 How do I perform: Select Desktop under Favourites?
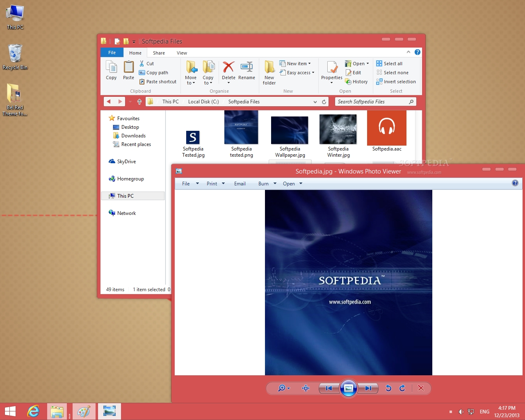[126, 127]
